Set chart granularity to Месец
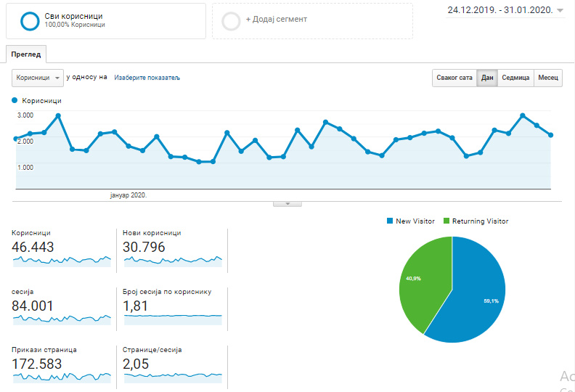 pyautogui.click(x=548, y=78)
